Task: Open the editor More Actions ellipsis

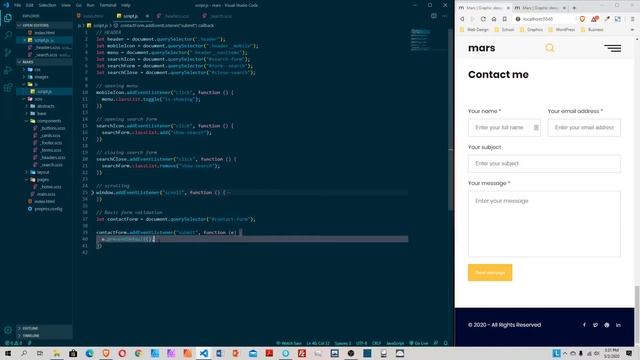Action: tap(444, 16)
